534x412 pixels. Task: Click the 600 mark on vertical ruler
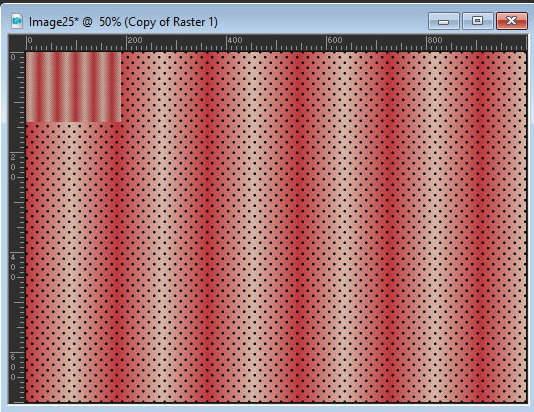tap(13, 367)
